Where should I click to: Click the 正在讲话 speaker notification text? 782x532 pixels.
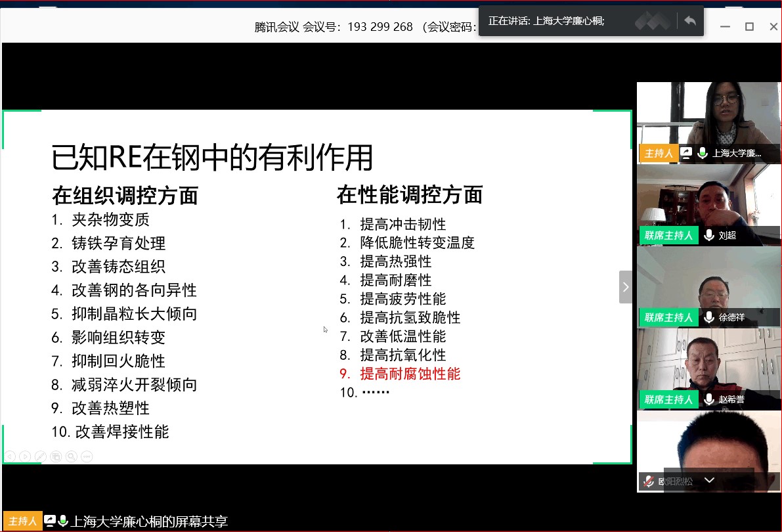[546, 21]
